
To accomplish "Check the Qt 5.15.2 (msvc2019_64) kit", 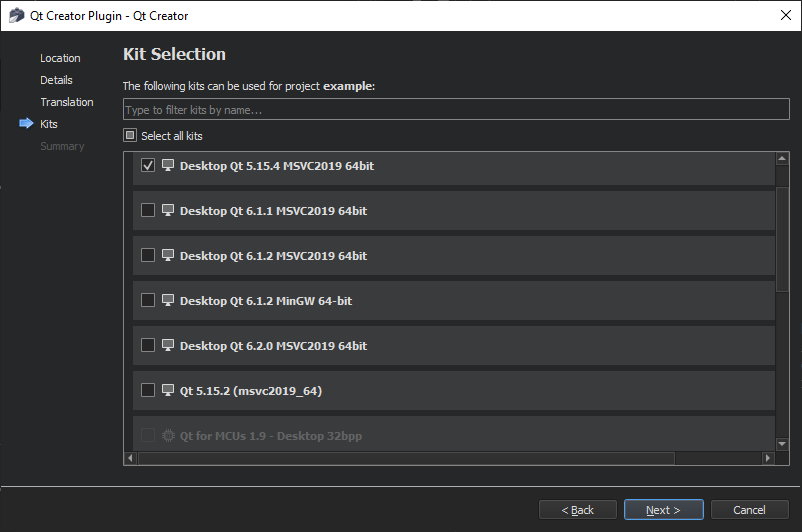I will (148, 390).
